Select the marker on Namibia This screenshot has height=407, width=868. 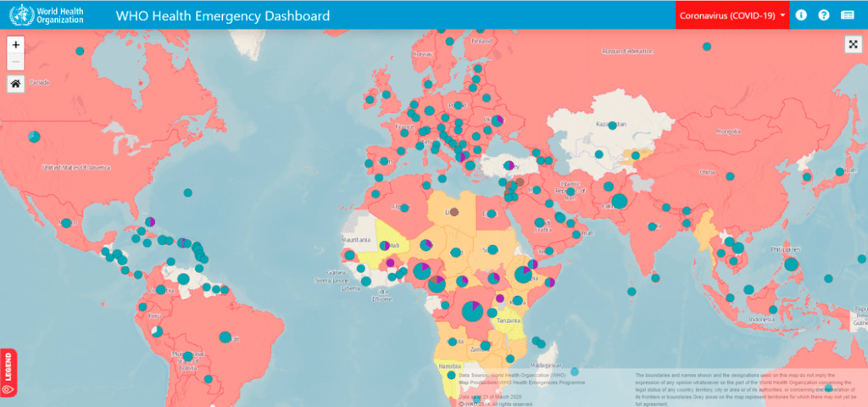[x=451, y=375]
